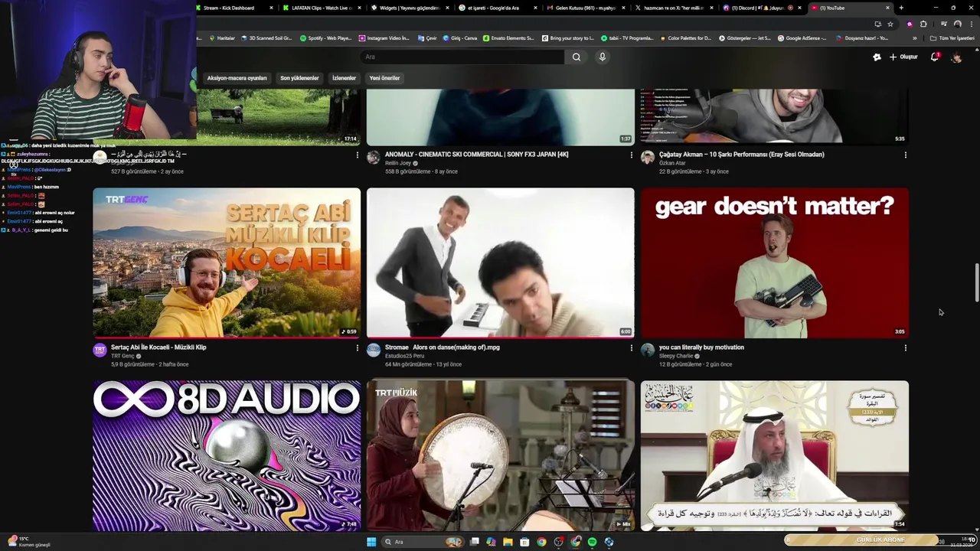Screen dimensions: 980x551
Task: Open Tüm Yer İşaretleri folder
Action: (x=952, y=37)
